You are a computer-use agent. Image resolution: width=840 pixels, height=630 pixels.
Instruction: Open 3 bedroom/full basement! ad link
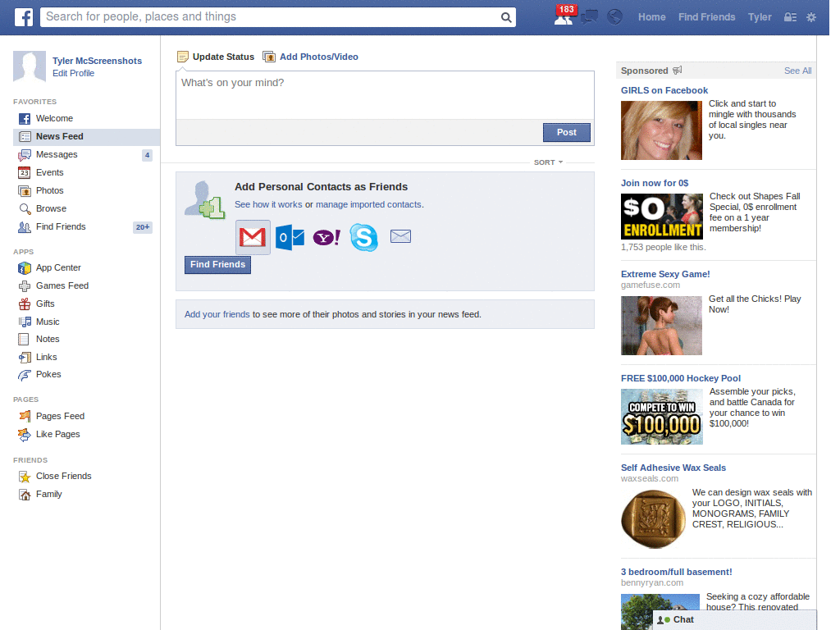[676, 572]
